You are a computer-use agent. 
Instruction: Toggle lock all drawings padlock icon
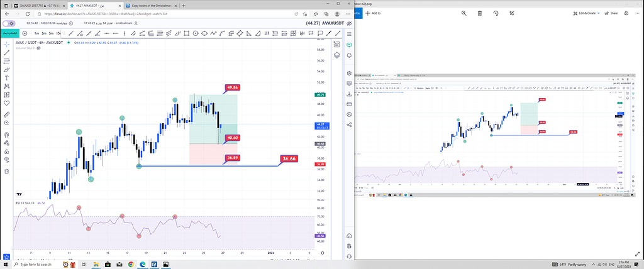coord(6,151)
